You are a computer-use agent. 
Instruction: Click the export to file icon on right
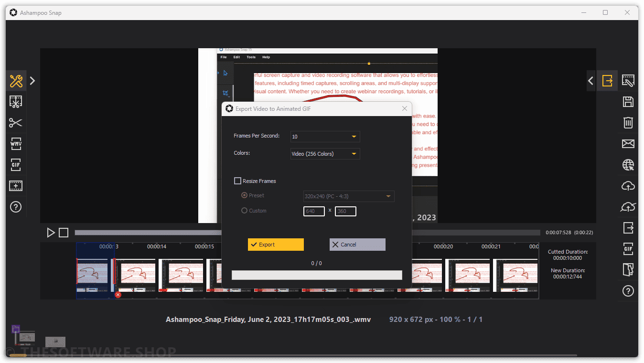coord(628,228)
